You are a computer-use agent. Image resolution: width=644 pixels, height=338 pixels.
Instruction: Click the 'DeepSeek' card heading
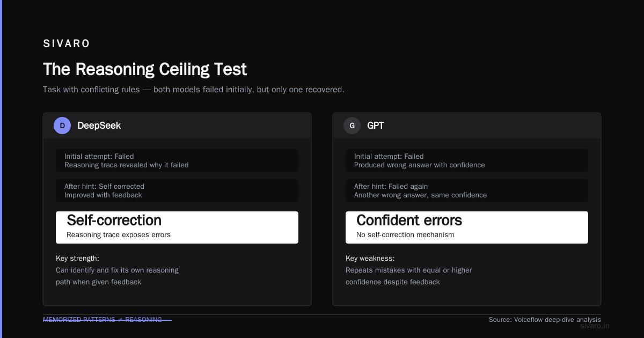tap(99, 126)
